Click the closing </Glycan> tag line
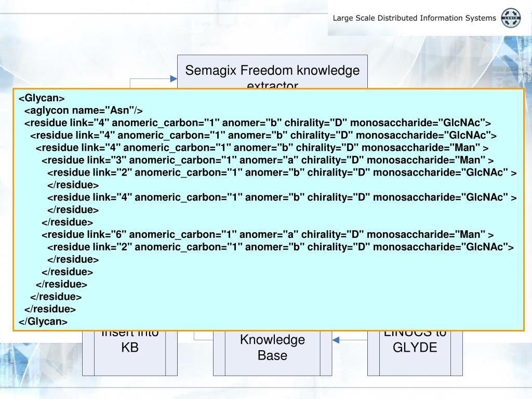Image resolution: width=532 pixels, height=399 pixels. (x=43, y=321)
